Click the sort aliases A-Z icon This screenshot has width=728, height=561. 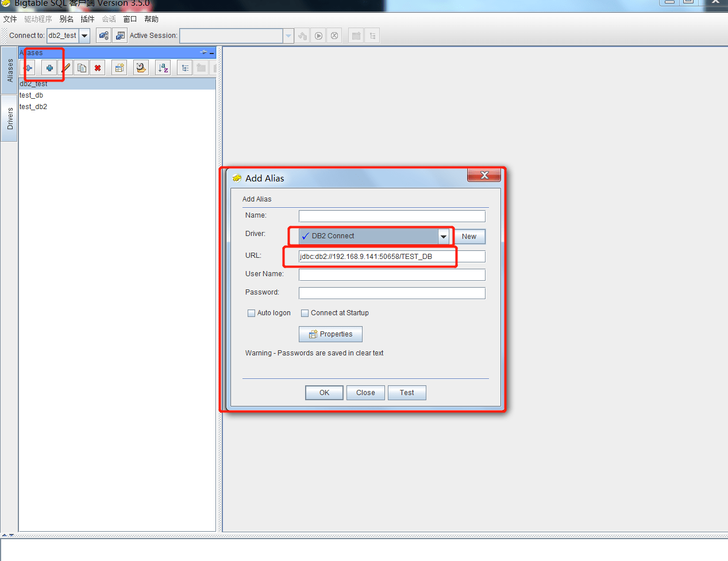(x=163, y=68)
